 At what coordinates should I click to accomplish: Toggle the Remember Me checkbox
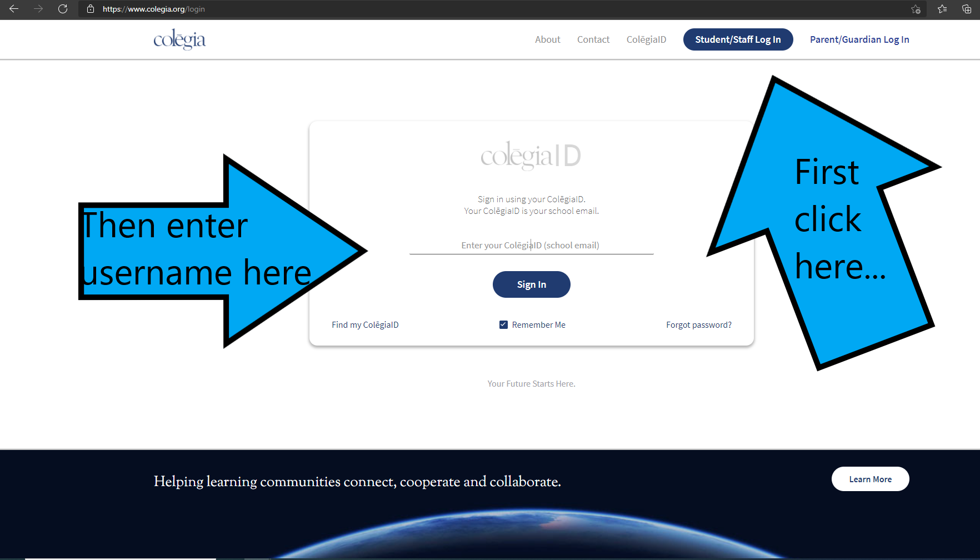[x=503, y=325]
